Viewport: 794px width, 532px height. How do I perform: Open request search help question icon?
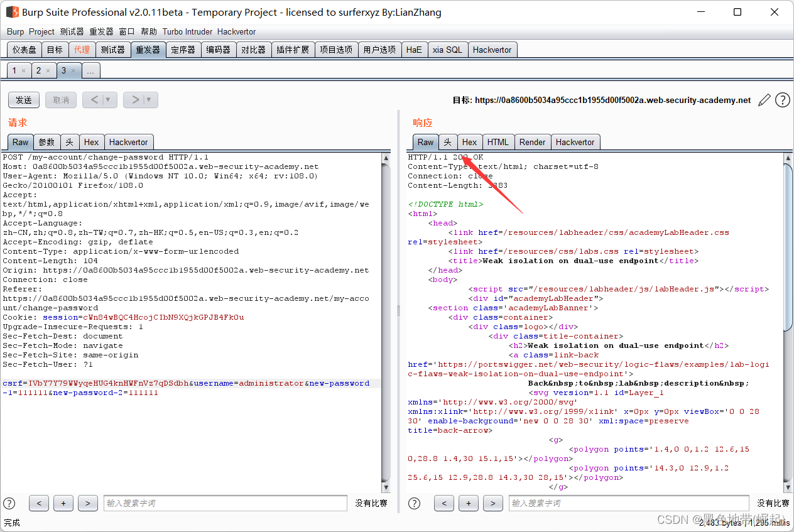[x=9, y=503]
